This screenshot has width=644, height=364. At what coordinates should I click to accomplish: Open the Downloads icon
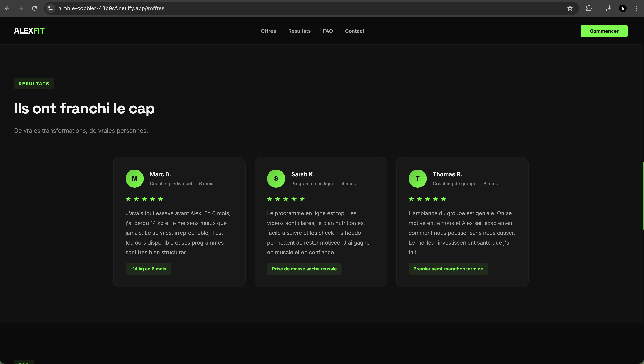point(609,8)
